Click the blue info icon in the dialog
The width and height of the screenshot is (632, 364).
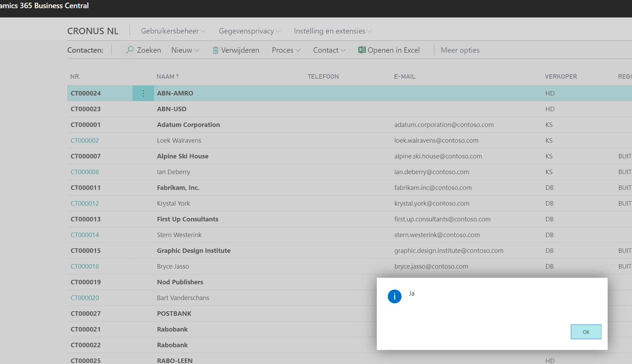[x=395, y=296]
